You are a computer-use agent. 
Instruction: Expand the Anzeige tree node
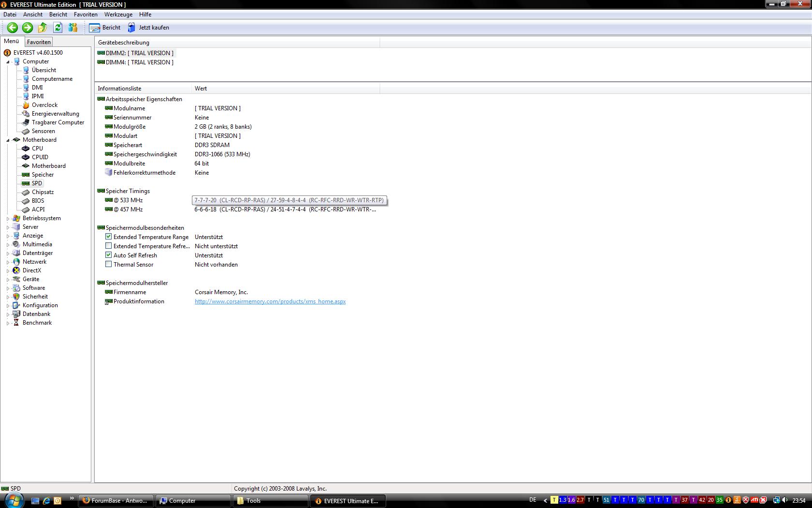pyautogui.click(x=8, y=236)
